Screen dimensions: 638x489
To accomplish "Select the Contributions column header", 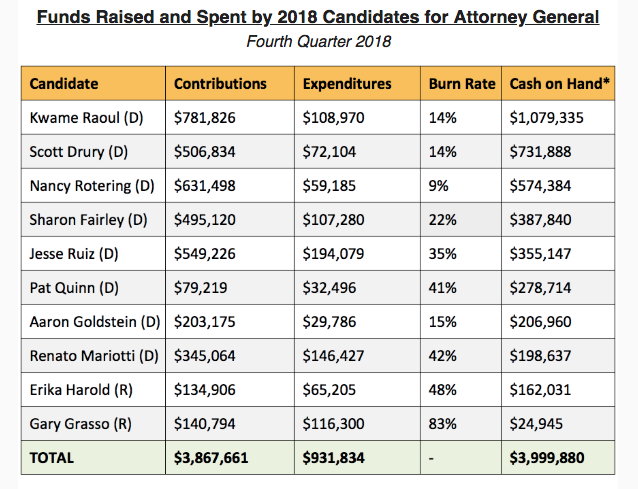I will (221, 84).
